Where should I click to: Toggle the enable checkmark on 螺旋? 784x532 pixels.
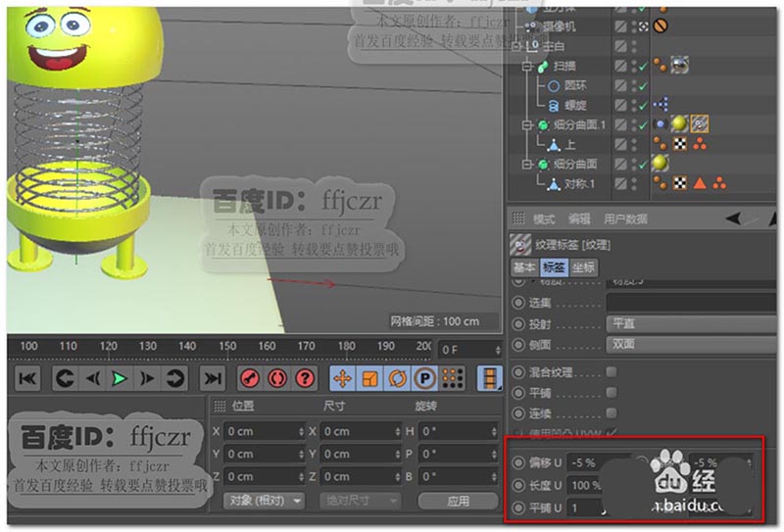[643, 106]
